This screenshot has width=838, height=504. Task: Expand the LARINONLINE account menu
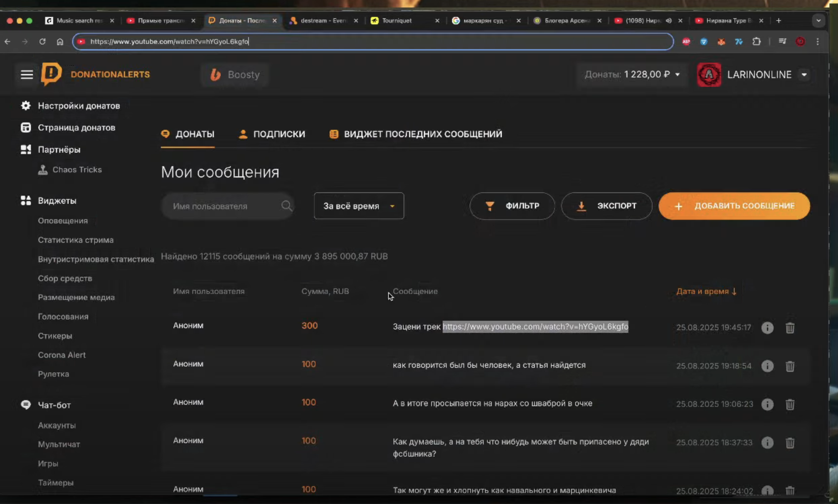804,75
